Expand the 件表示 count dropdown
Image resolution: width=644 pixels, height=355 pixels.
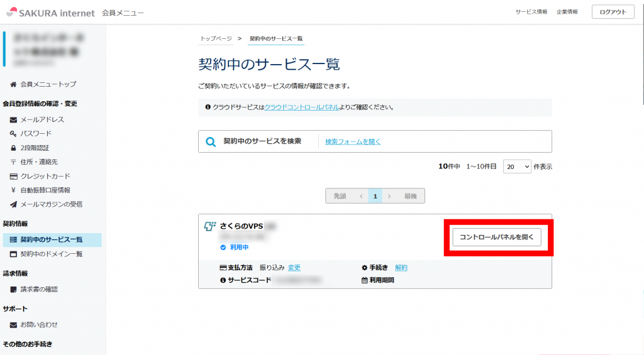tap(518, 167)
